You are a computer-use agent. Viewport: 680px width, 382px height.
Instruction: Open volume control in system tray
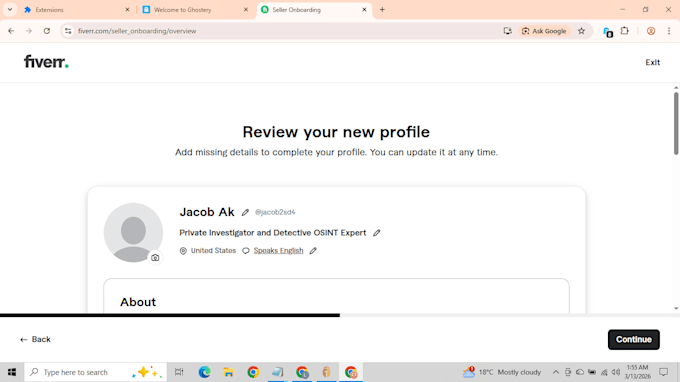(x=616, y=372)
